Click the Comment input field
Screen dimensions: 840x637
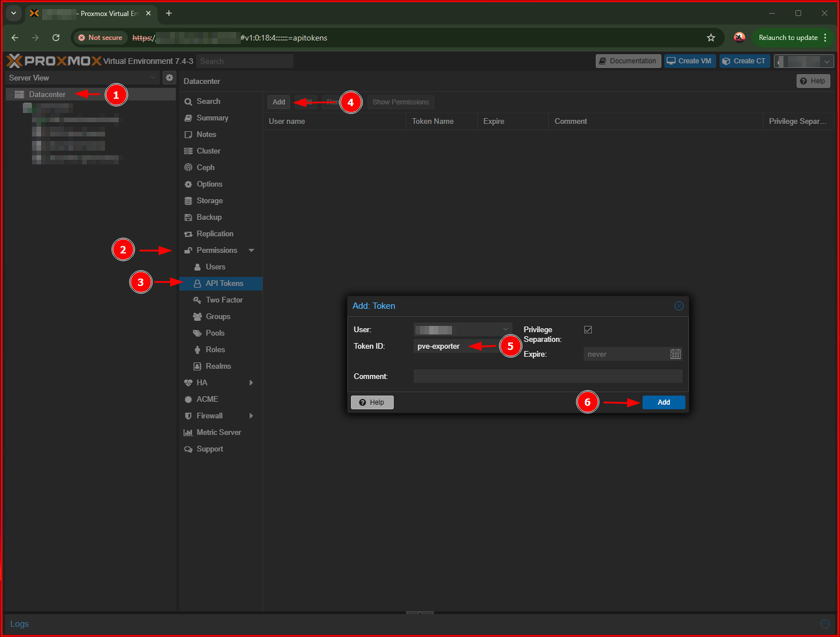(x=548, y=376)
